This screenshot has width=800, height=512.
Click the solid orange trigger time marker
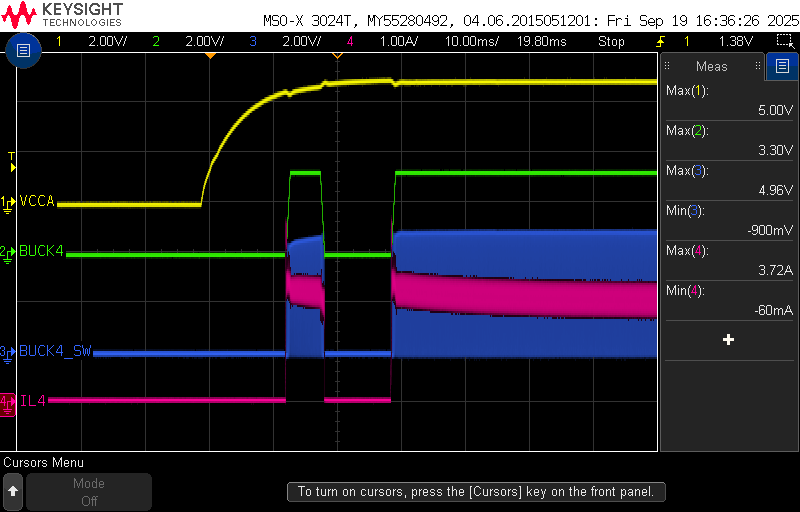coord(210,55)
